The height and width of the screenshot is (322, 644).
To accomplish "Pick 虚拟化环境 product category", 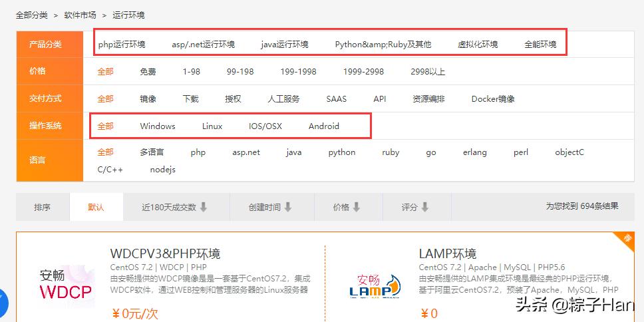I will (x=478, y=45).
